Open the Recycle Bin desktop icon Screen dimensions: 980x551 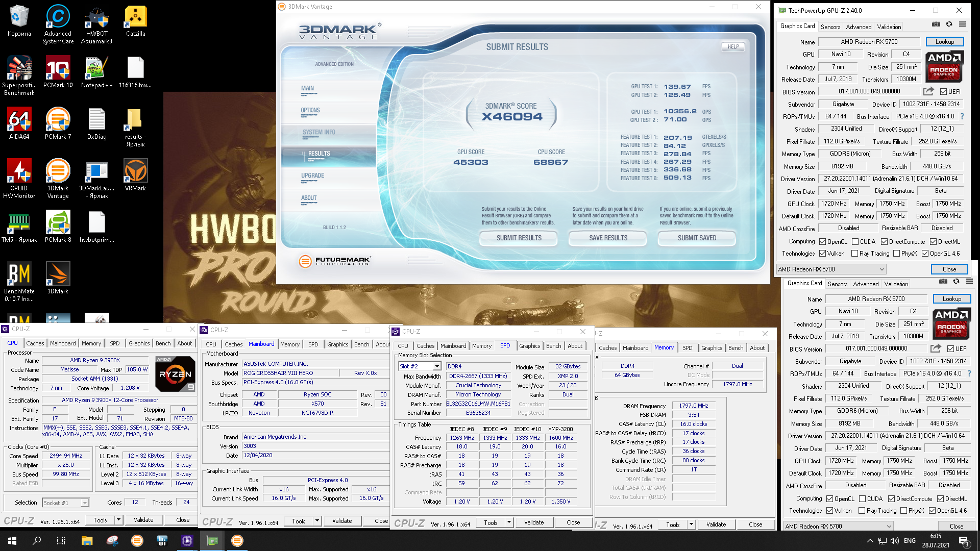click(x=19, y=21)
